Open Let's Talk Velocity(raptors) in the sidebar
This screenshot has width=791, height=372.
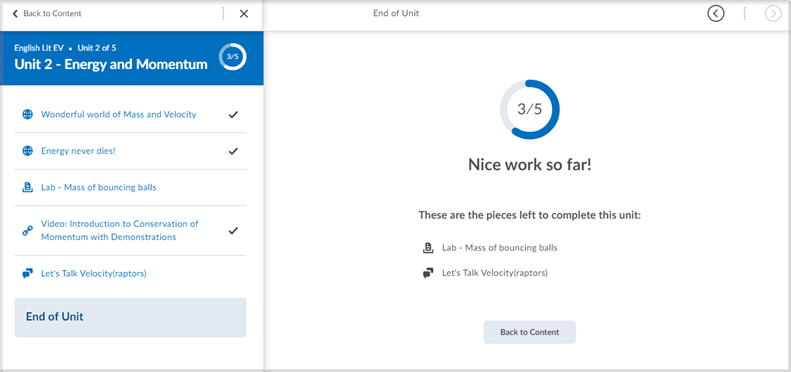(94, 274)
